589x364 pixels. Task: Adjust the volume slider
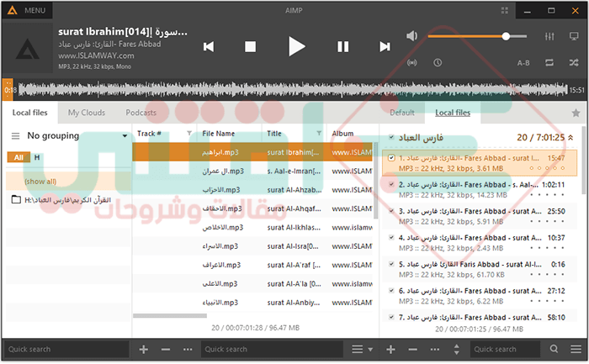tap(477, 36)
